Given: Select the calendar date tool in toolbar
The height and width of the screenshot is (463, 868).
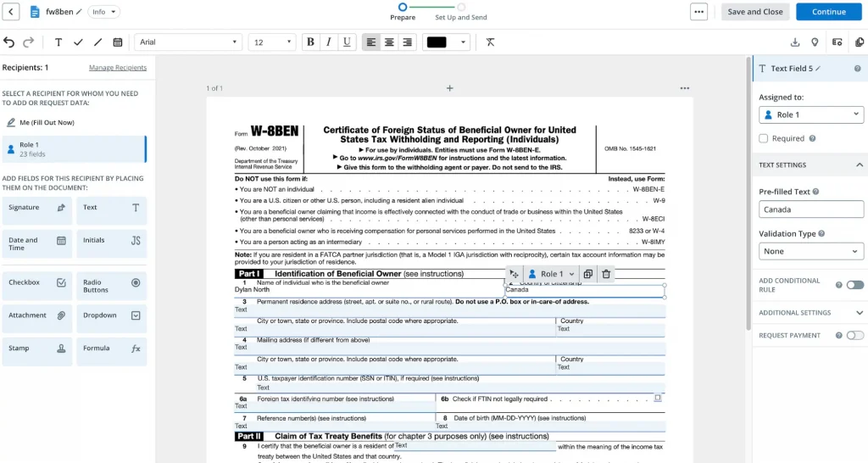Looking at the screenshot, I should click(117, 42).
